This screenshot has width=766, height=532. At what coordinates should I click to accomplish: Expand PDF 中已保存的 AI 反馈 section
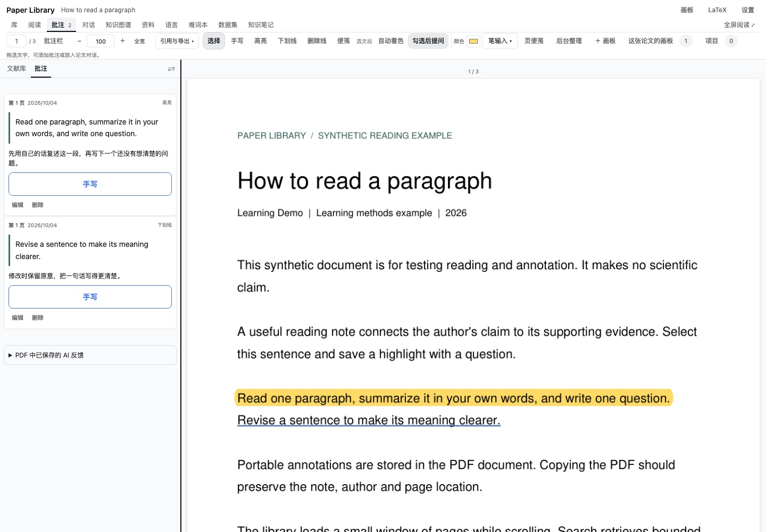click(x=90, y=355)
